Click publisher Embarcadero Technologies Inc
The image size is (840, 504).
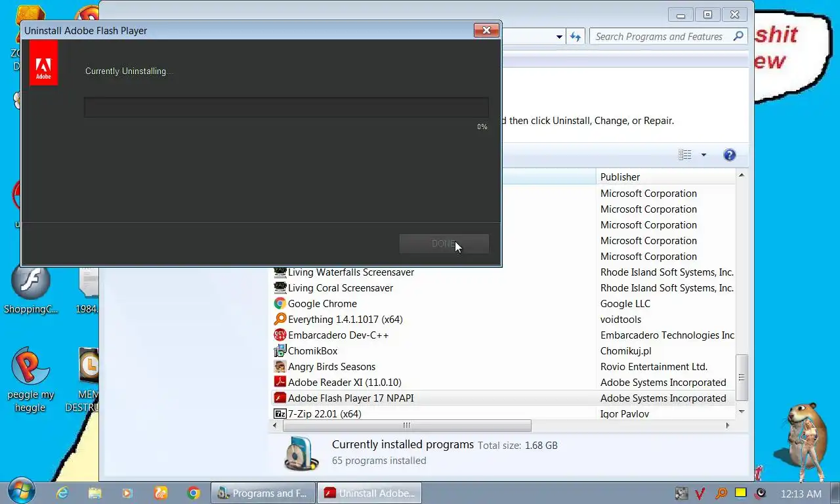(x=667, y=335)
